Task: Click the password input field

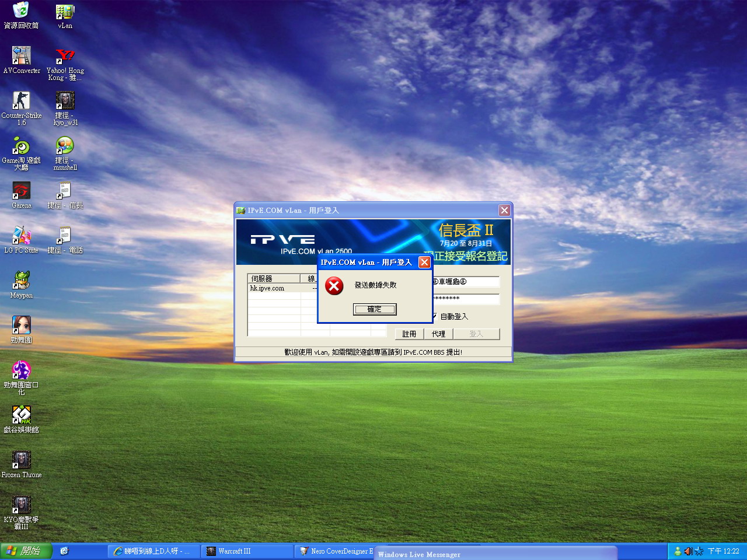Action: (x=466, y=299)
